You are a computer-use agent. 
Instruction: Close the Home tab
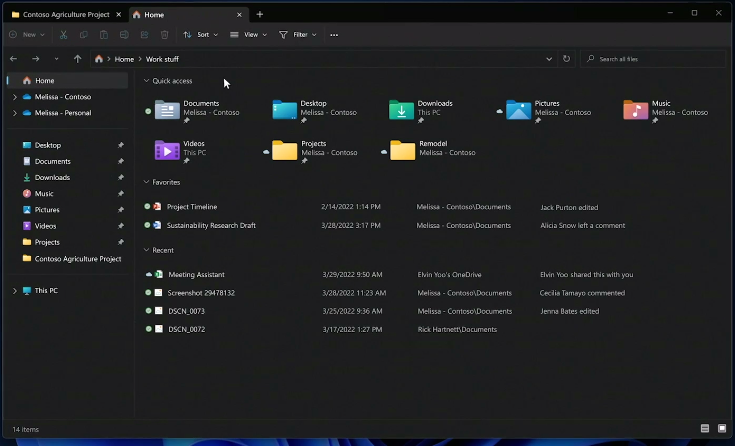tap(239, 15)
